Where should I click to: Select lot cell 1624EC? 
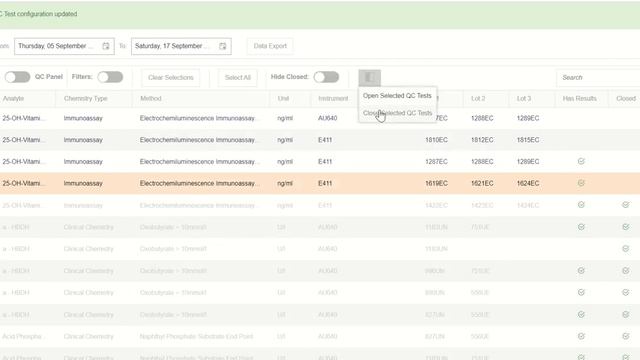[x=528, y=183]
